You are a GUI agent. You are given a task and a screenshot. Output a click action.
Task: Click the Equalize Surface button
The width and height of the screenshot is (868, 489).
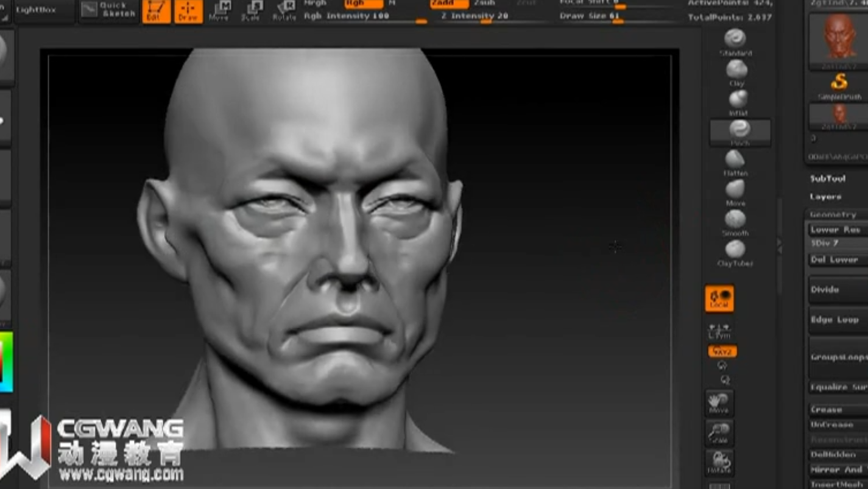click(x=838, y=387)
